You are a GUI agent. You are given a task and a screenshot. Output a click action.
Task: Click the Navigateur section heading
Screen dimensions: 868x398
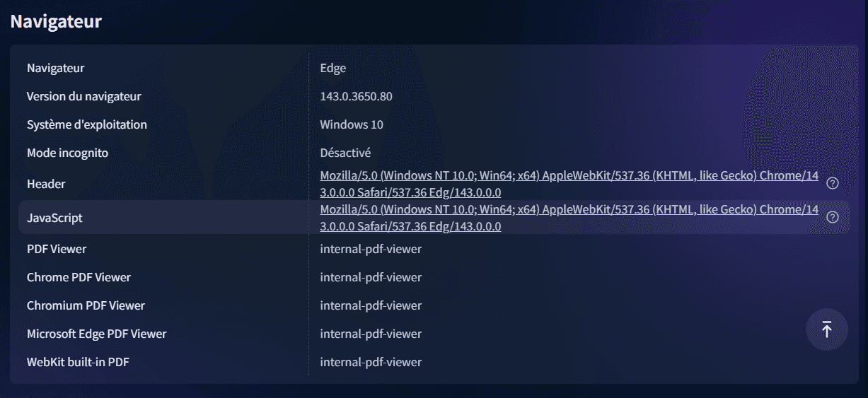[x=56, y=21]
